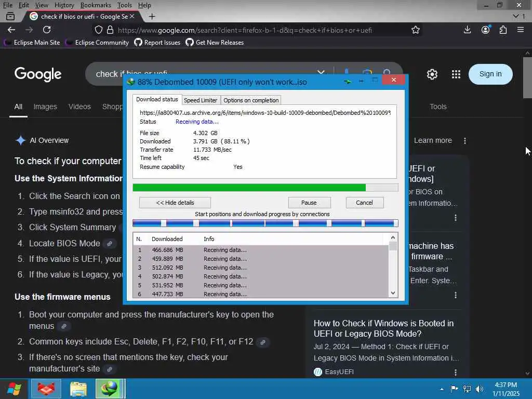Cancel the download

click(364, 203)
